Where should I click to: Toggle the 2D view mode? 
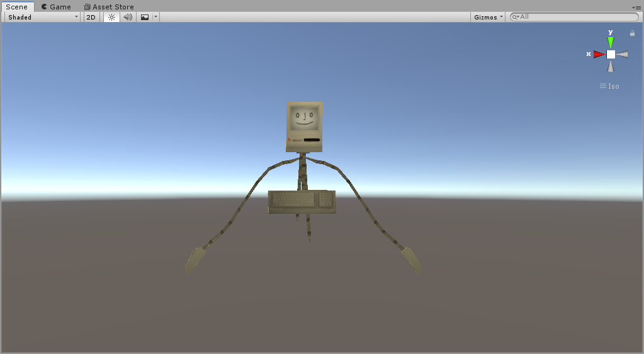click(91, 17)
